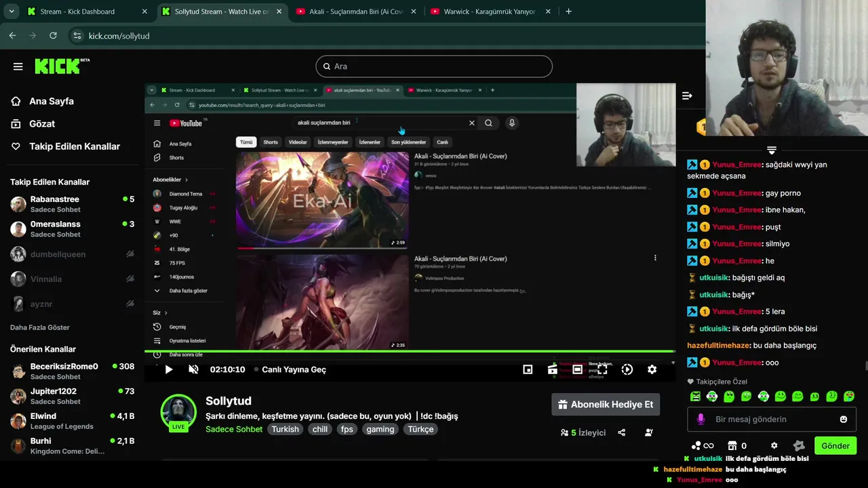Click the Kick logo

[62, 66]
